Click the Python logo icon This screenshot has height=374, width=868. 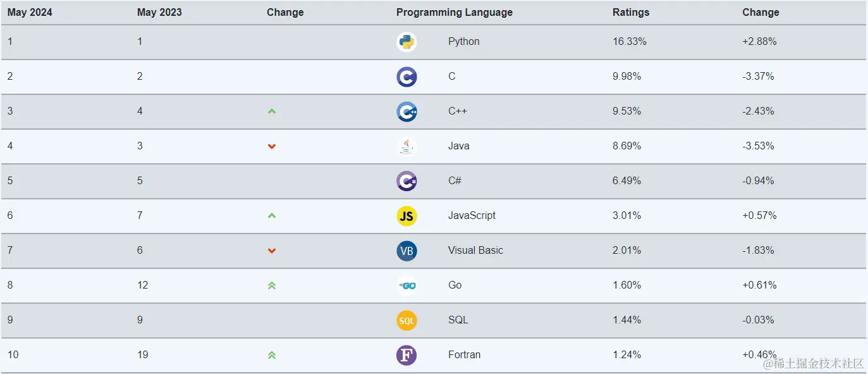[x=406, y=42]
